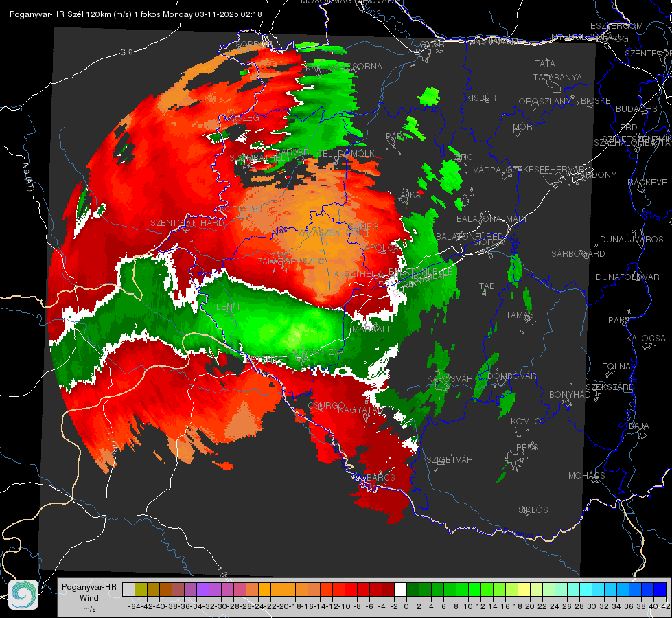
Task: Click the SZEKSZARD label
Action: (610, 387)
